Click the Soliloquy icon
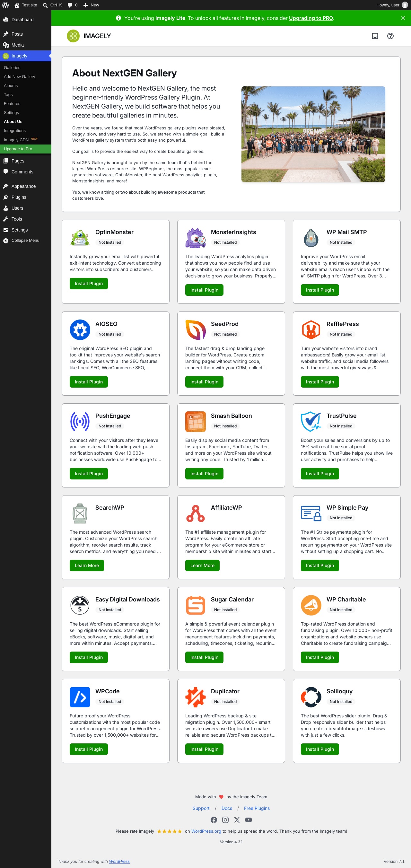The image size is (411, 868). point(311,697)
